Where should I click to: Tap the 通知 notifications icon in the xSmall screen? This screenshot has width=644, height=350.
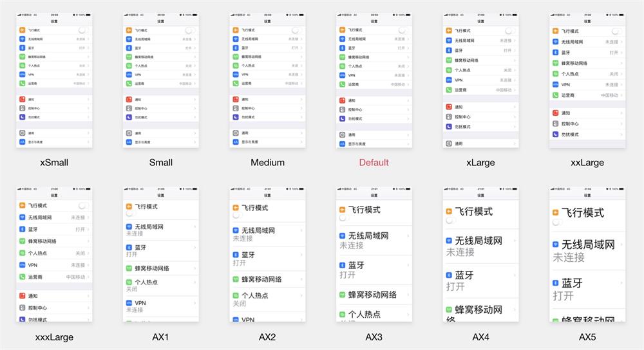point(22,99)
